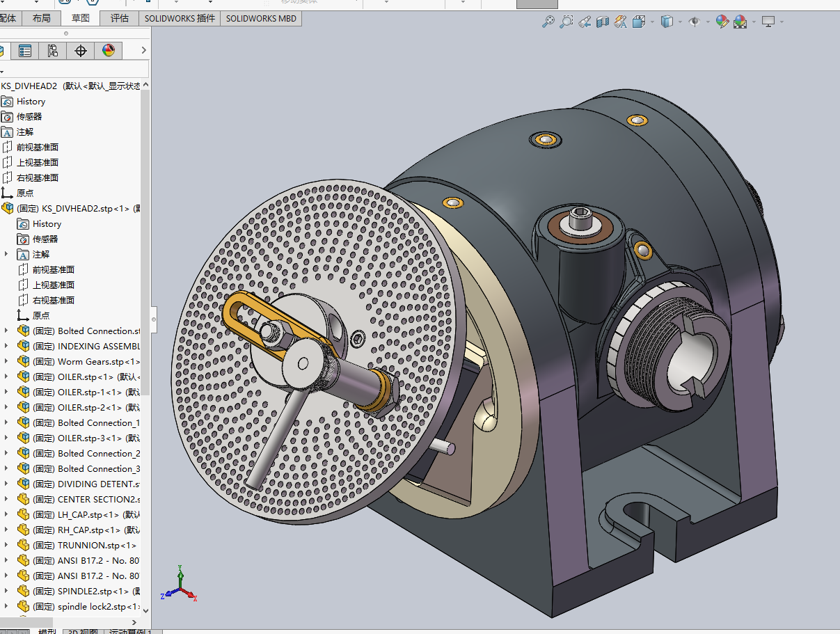Click the Edit Appearance icon
Screen dimensions: 840x634
[x=722, y=22]
